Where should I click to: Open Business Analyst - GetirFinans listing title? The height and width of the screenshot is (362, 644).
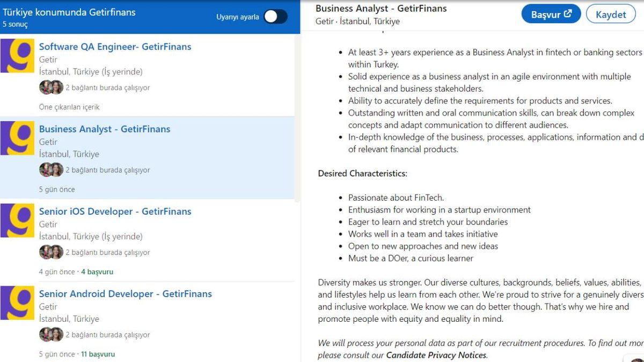105,129
